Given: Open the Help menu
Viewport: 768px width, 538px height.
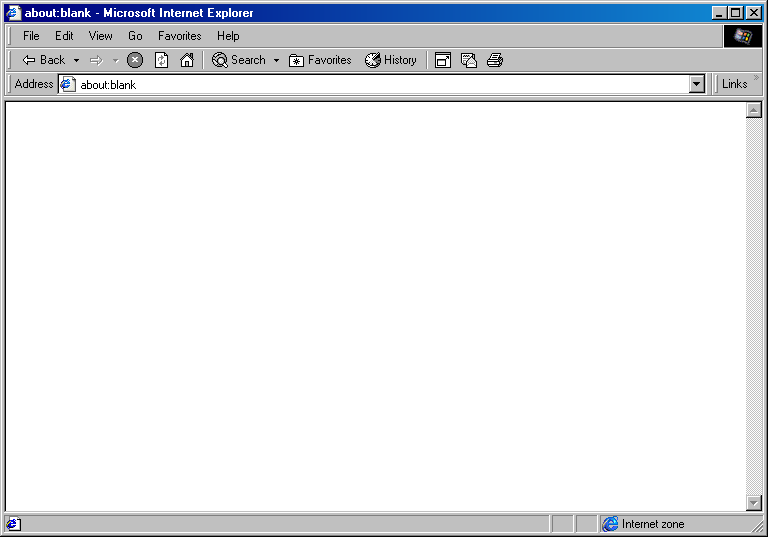Looking at the screenshot, I should [x=228, y=36].
